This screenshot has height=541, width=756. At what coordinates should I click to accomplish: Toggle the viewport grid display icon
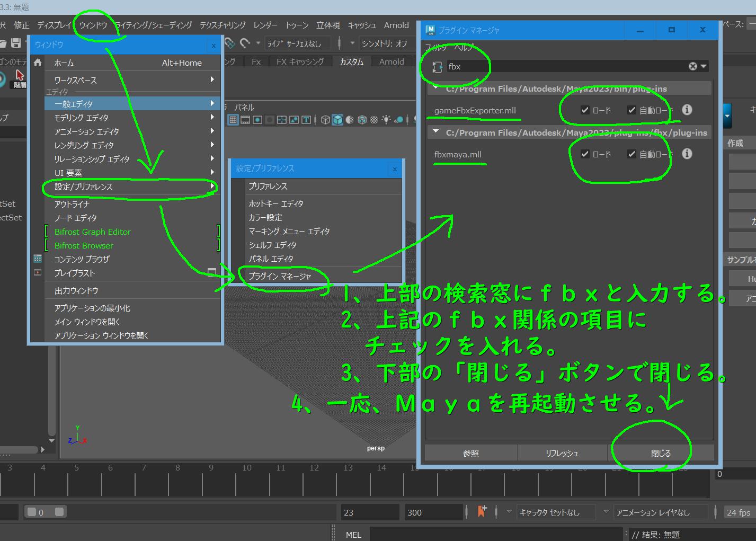pyautogui.click(x=233, y=120)
